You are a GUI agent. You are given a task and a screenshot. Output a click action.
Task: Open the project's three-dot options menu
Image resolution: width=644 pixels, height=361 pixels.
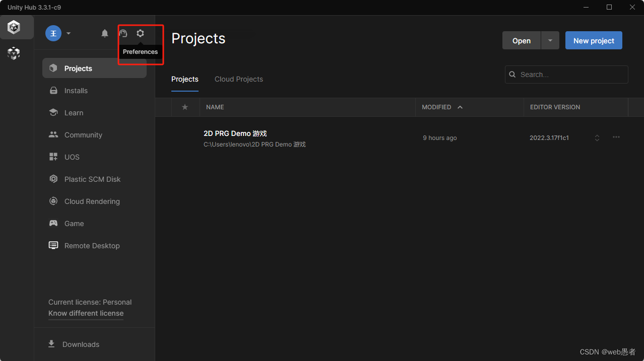tap(616, 137)
